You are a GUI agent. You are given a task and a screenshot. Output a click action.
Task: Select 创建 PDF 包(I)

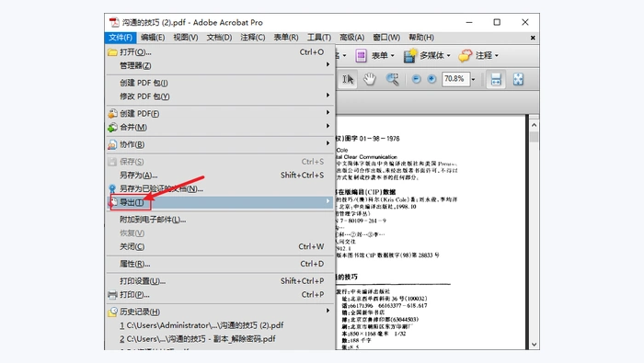click(x=220, y=83)
